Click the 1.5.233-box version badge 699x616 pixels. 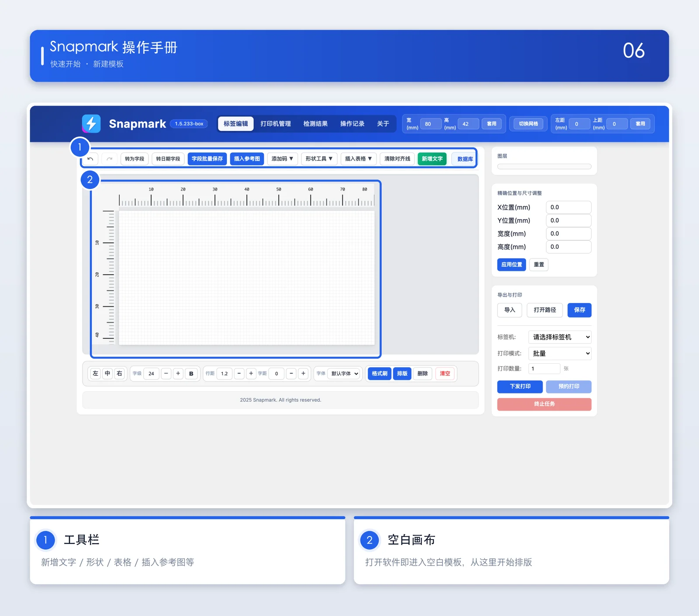pos(189,124)
